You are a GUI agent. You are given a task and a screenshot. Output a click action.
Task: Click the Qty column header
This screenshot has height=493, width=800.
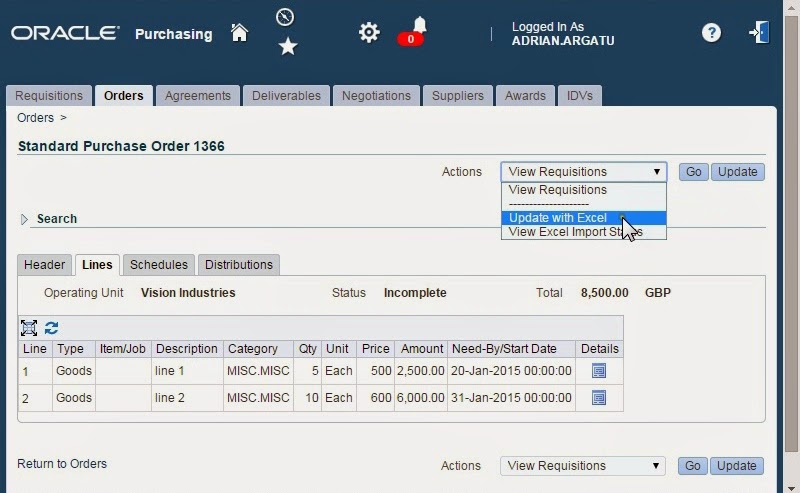coord(308,349)
